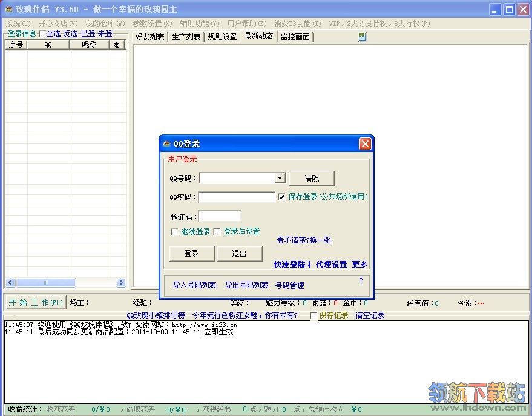Click the QQ密码 input field
The image size is (532, 416).
click(237, 197)
